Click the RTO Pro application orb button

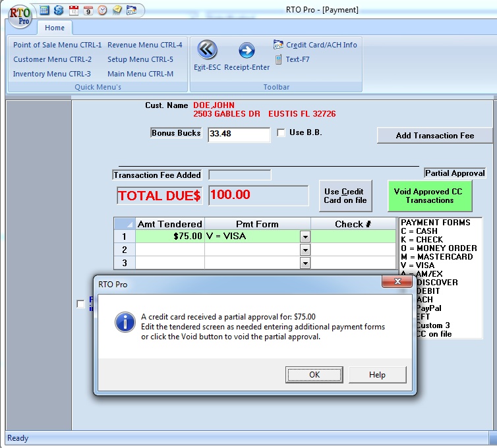(18, 16)
